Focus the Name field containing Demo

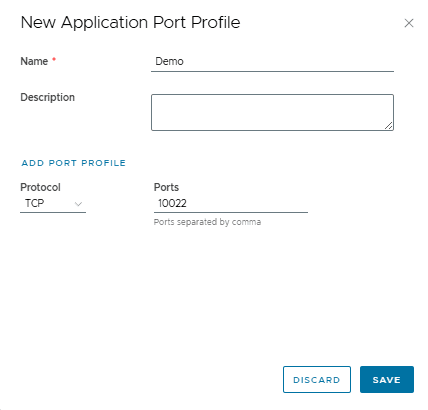(x=272, y=62)
